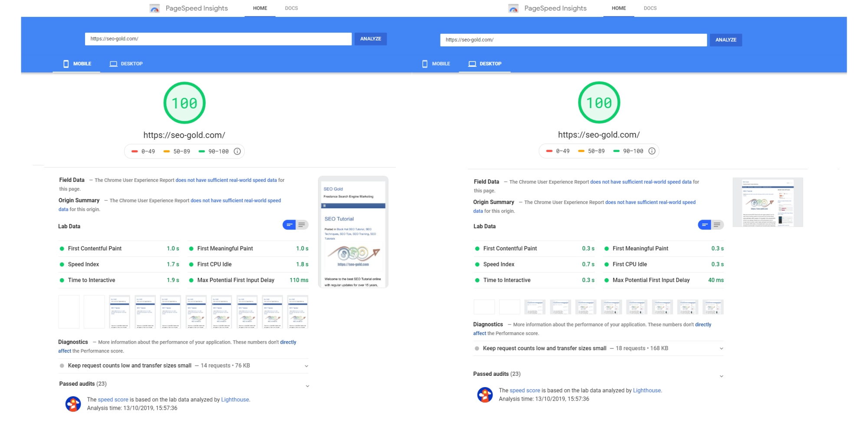Click desktop Speed Index value 0.7 s
Image resolution: width=868 pixels, height=434 pixels.
[588, 264]
